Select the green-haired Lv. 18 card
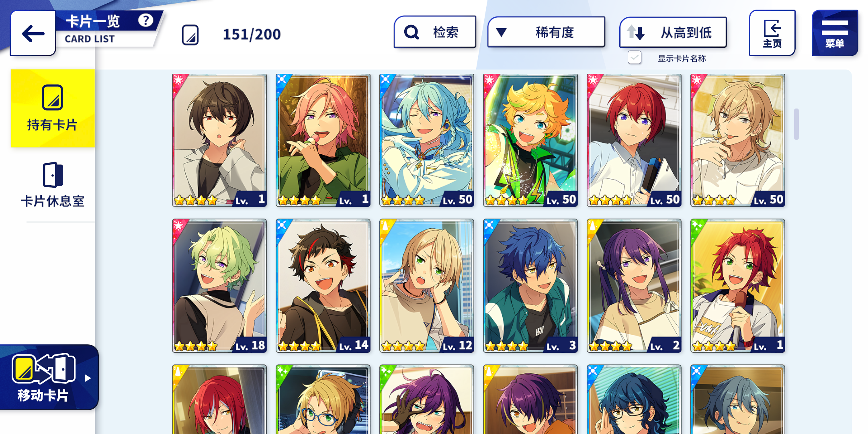 (x=219, y=286)
